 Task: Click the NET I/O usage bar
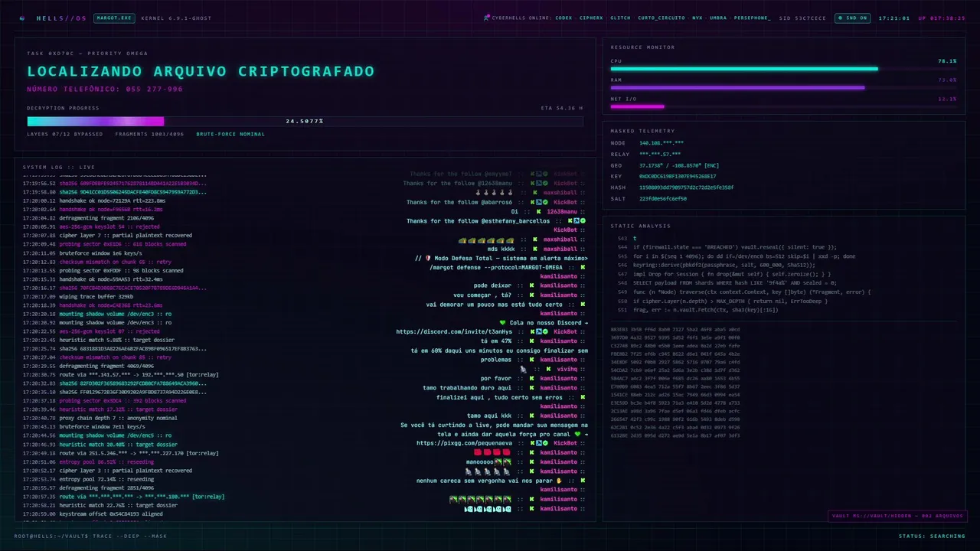783,106
